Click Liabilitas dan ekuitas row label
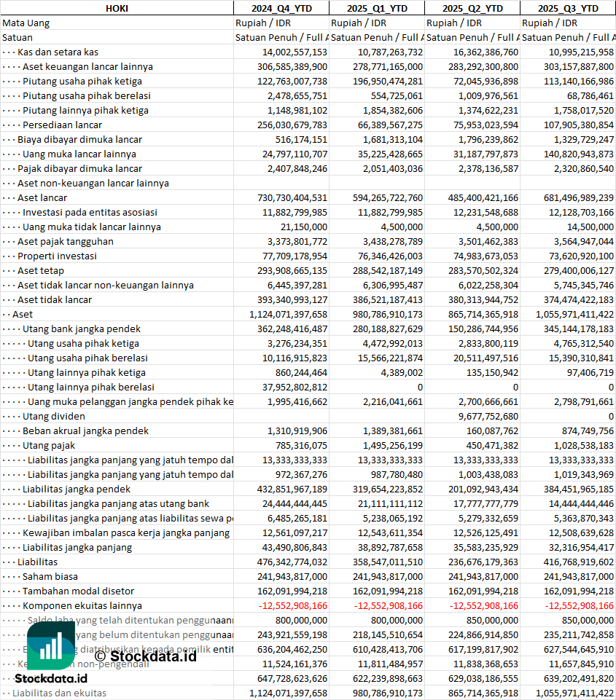The width and height of the screenshot is (616, 700). click(59, 693)
